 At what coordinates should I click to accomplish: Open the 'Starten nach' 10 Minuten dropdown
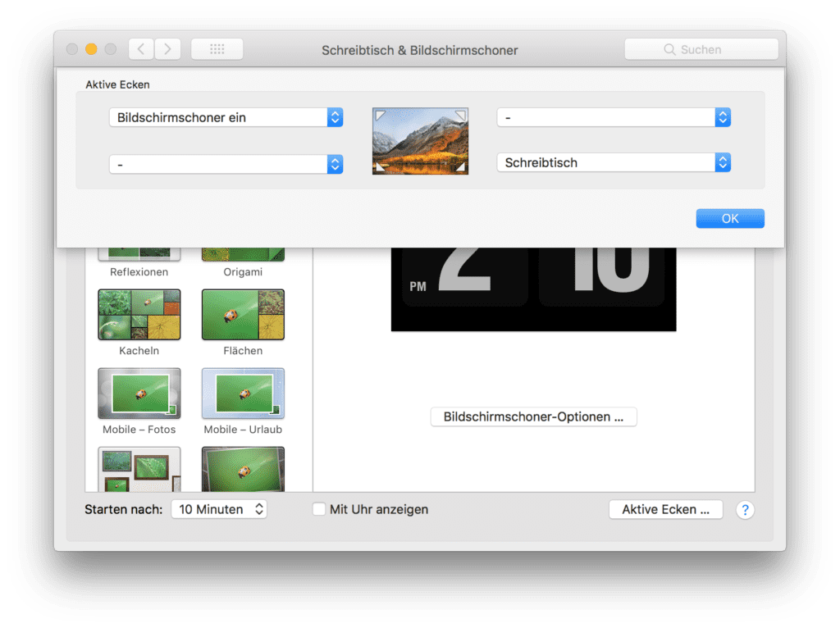click(219, 509)
